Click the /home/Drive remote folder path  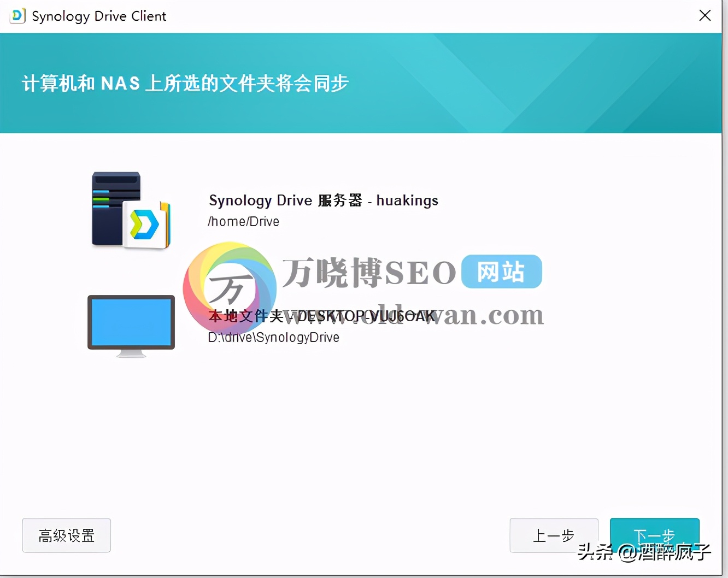coord(244,221)
